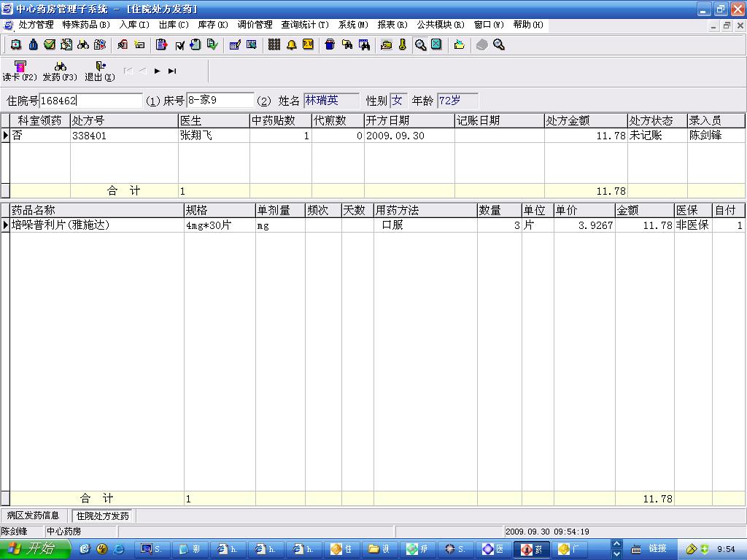The height and width of the screenshot is (560, 747).
Task: Click the yellow bell icon in toolbar
Action: coord(292,45)
